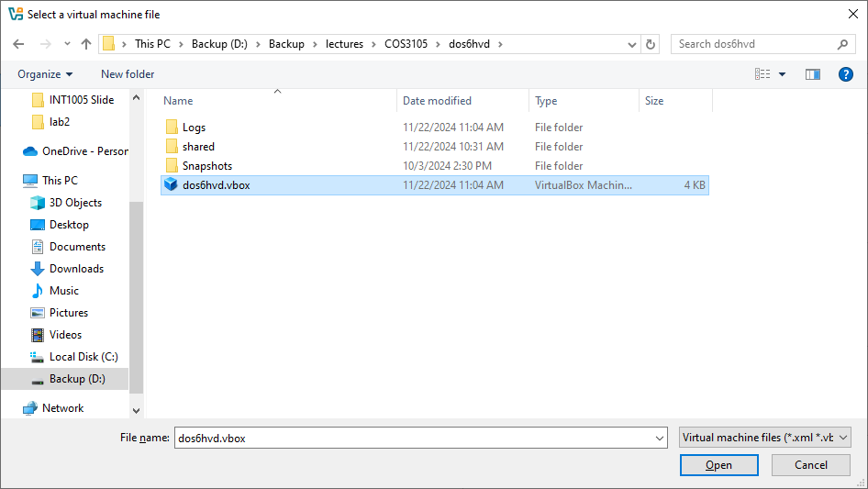
Task: Select the dos6hvd.vbox file
Action: pyautogui.click(x=216, y=185)
